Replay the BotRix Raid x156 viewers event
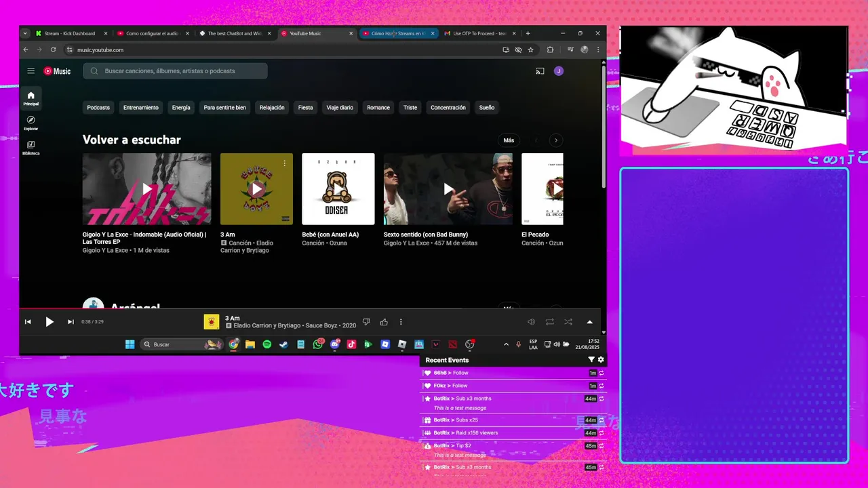The width and height of the screenshot is (868, 488). pos(601,433)
